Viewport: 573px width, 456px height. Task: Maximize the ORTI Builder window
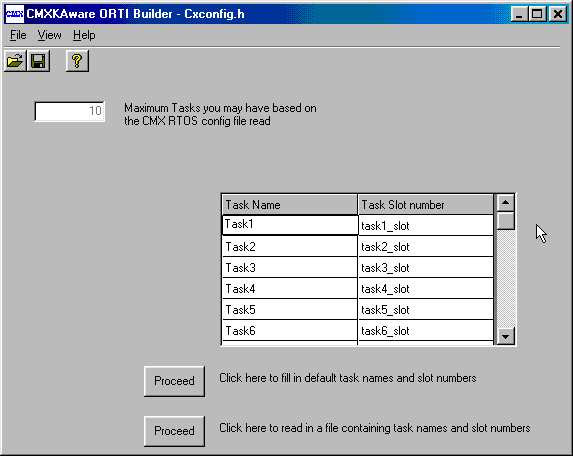[537, 14]
